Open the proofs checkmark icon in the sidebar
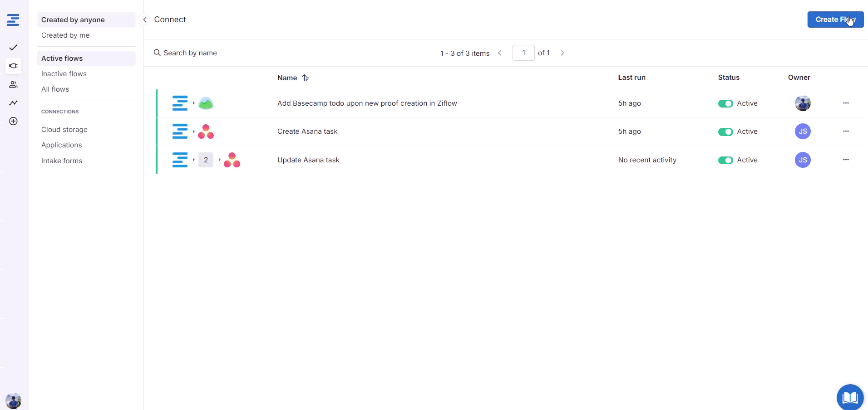The height and width of the screenshot is (410, 868). (x=13, y=48)
